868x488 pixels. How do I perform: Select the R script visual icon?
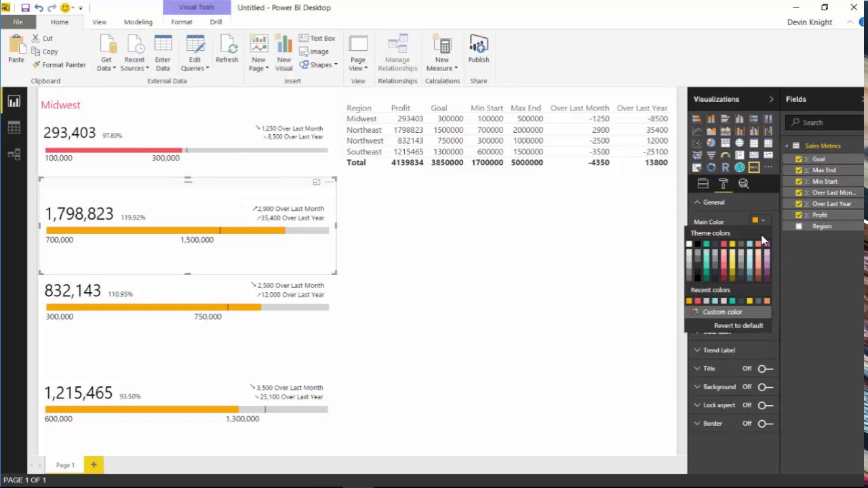click(725, 167)
